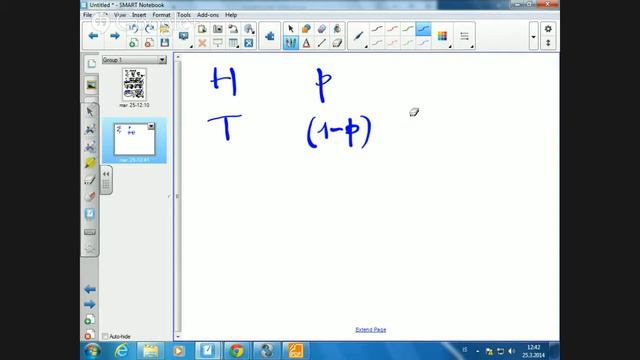Show the screen shade
The height and width of the screenshot is (360, 640).
tap(218, 43)
